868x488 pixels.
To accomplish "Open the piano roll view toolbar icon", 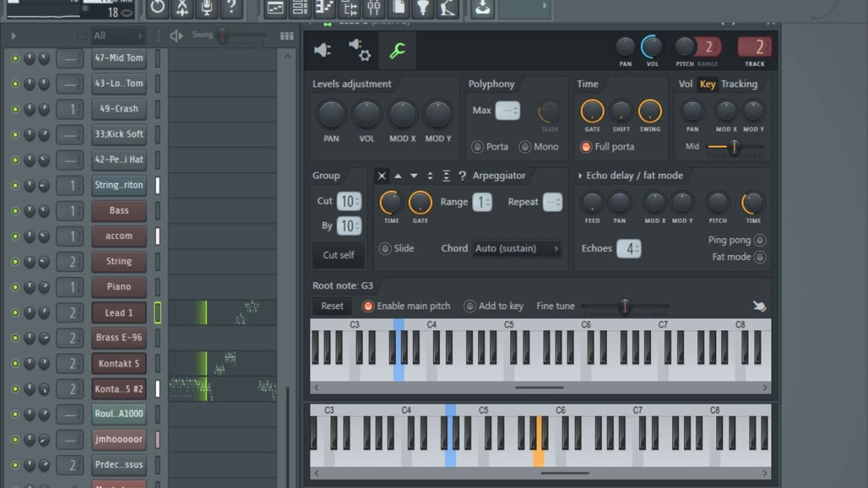I will [325, 8].
